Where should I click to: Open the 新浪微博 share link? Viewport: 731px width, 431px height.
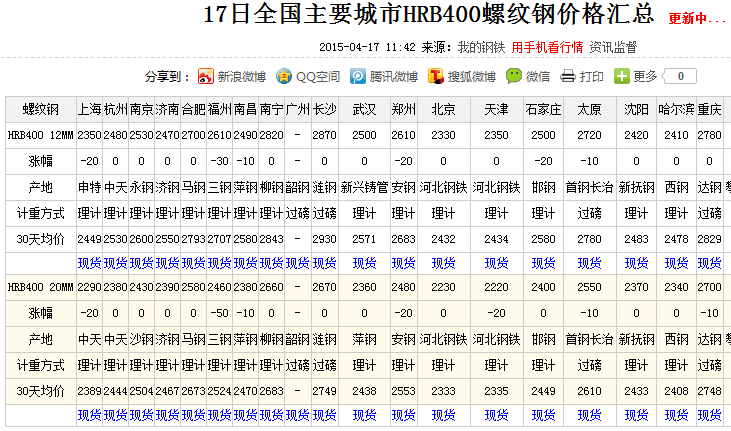pos(241,76)
